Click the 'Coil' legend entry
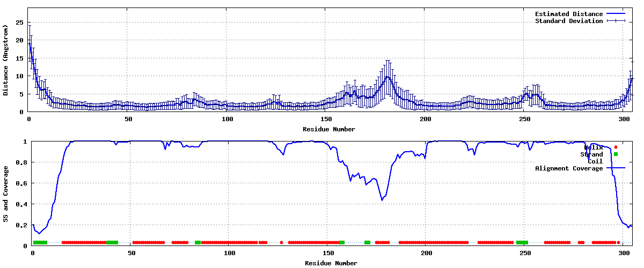The image size is (644, 268). coord(595,161)
